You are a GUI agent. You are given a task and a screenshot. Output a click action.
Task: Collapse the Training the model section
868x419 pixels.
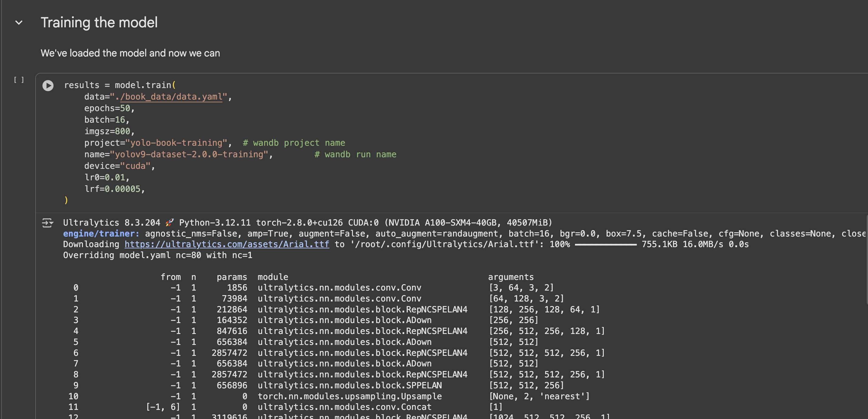[x=19, y=23]
